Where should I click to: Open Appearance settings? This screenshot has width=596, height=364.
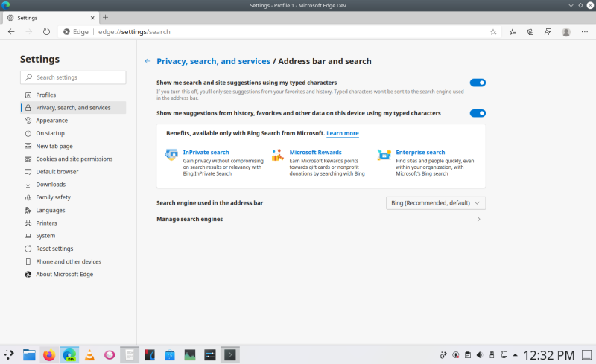pyautogui.click(x=73, y=121)
